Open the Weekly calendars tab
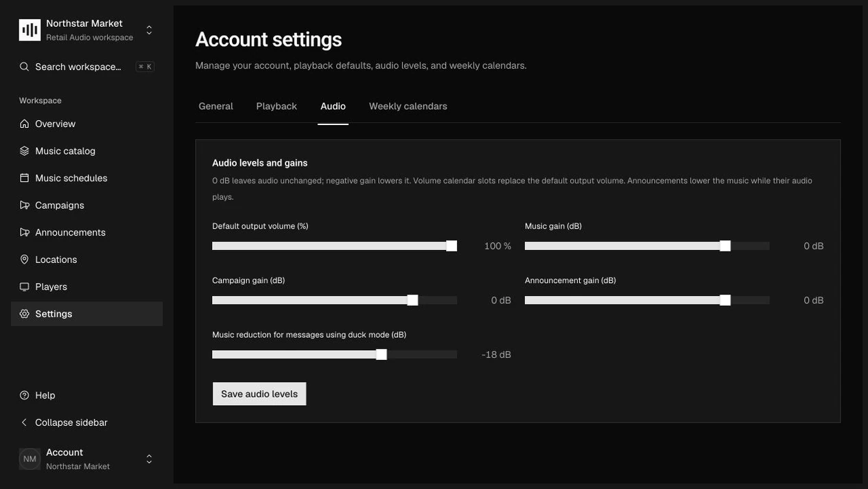The image size is (868, 489). click(x=408, y=106)
